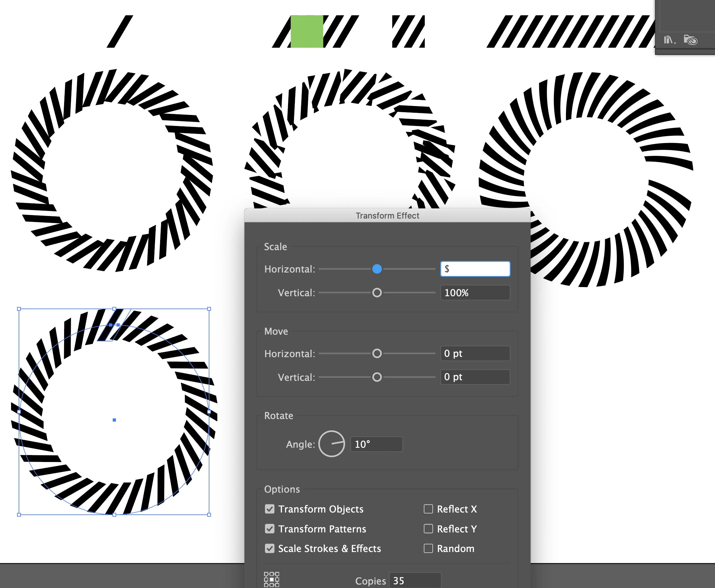Click the Move Horizontal 0 pt field
This screenshot has width=715, height=588.
pyautogui.click(x=475, y=354)
